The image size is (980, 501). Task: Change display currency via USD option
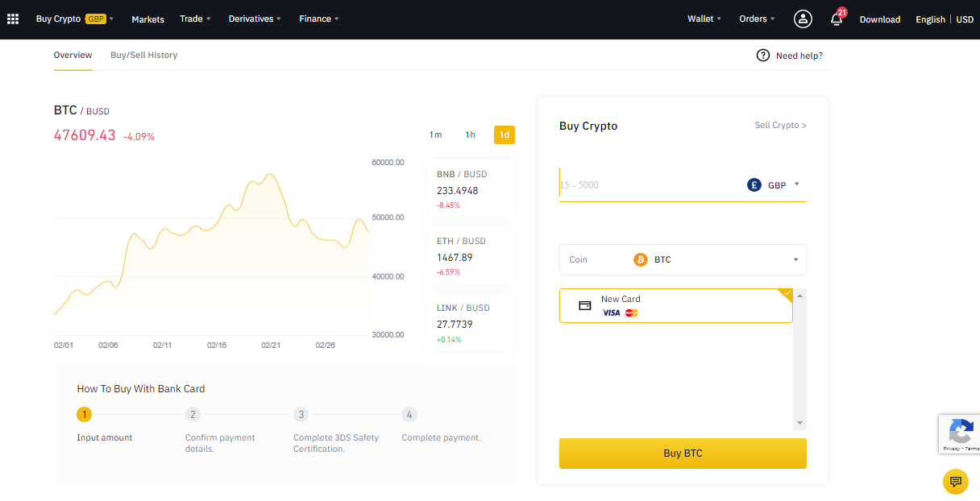click(x=965, y=19)
